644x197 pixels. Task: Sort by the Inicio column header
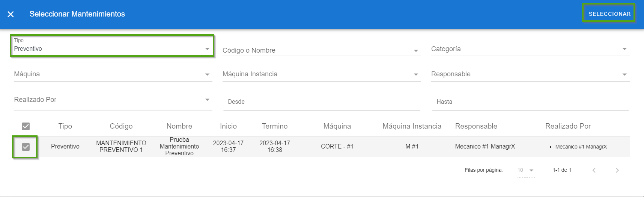pos(228,126)
